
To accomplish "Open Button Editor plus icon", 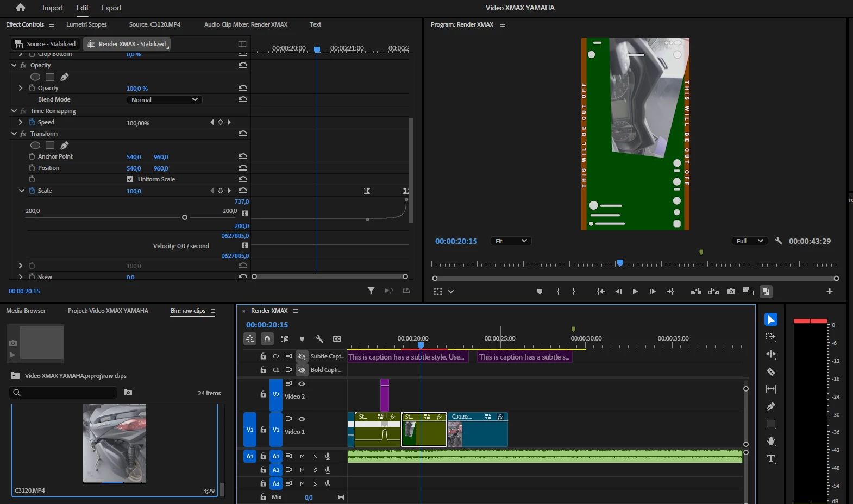I will tap(830, 292).
